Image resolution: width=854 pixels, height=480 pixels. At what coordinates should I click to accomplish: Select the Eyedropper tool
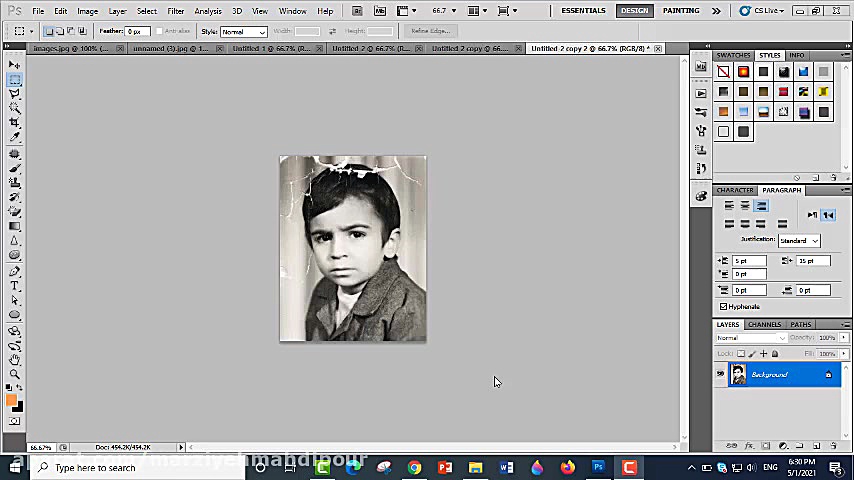pyautogui.click(x=15, y=137)
